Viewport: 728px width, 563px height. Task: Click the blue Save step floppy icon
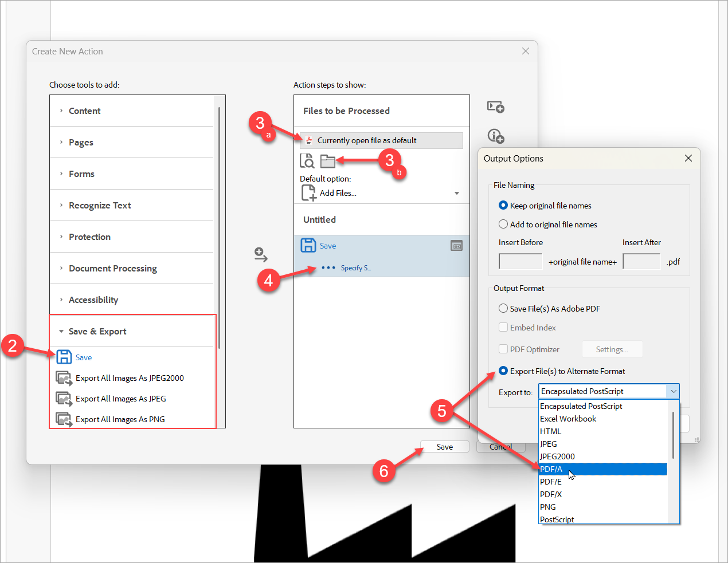click(308, 245)
